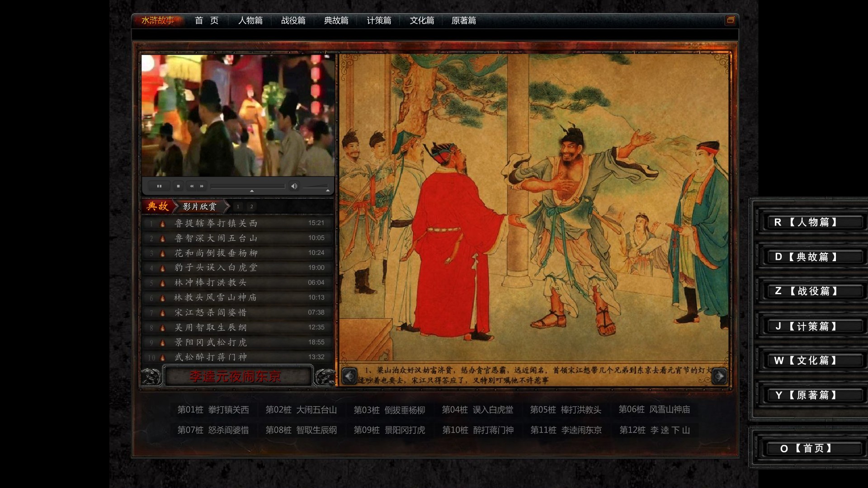Go to previous illustration with left arrow
The width and height of the screenshot is (868, 488).
click(x=349, y=376)
